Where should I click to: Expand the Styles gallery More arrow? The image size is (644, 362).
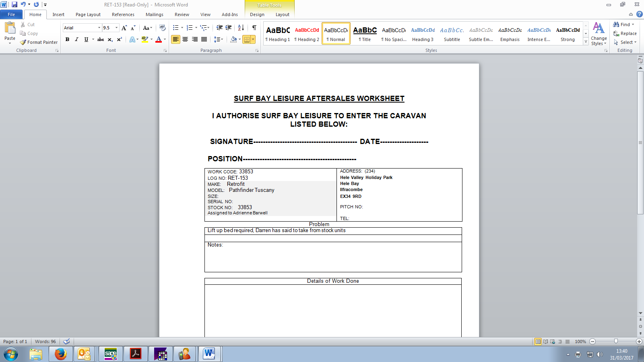[x=586, y=42]
